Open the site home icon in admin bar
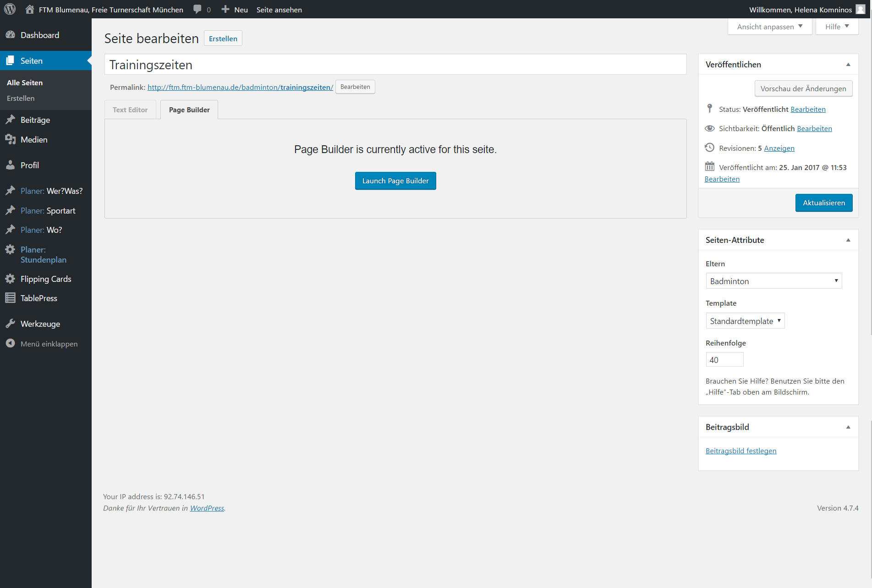Image resolution: width=872 pixels, height=588 pixels. [x=30, y=9]
